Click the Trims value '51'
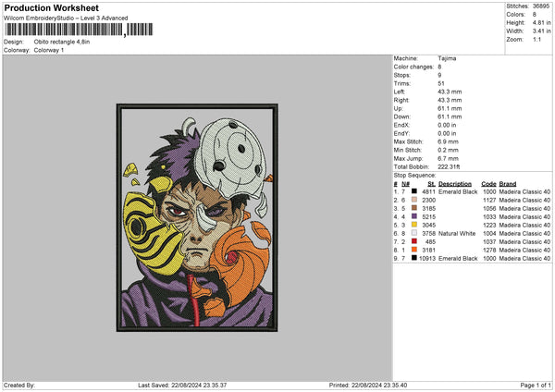 [441, 83]
